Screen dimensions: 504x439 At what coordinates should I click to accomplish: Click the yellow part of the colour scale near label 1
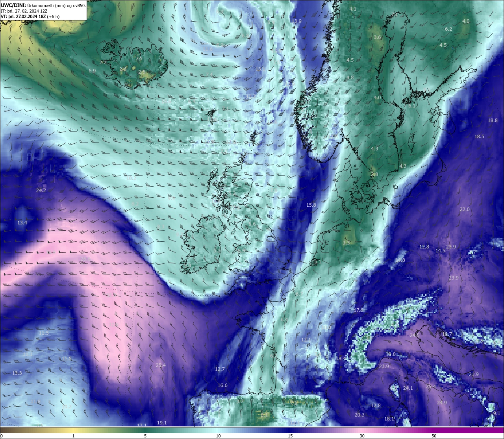74,430
